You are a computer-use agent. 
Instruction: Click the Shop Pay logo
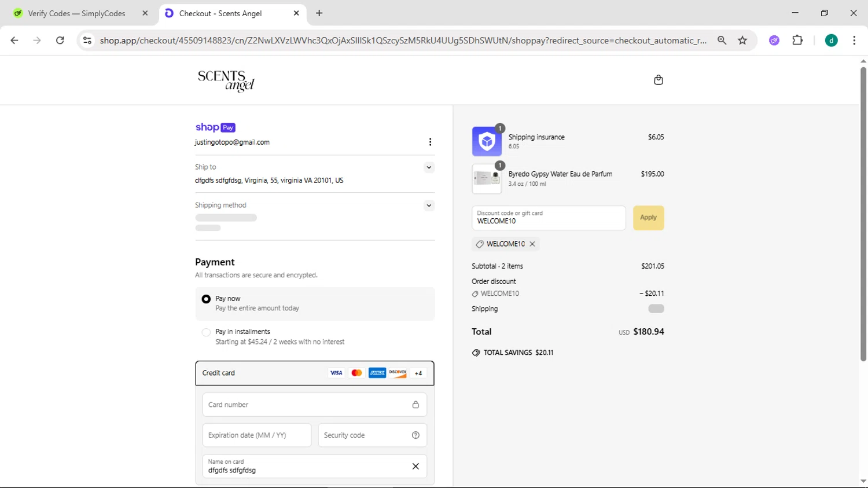pos(215,127)
